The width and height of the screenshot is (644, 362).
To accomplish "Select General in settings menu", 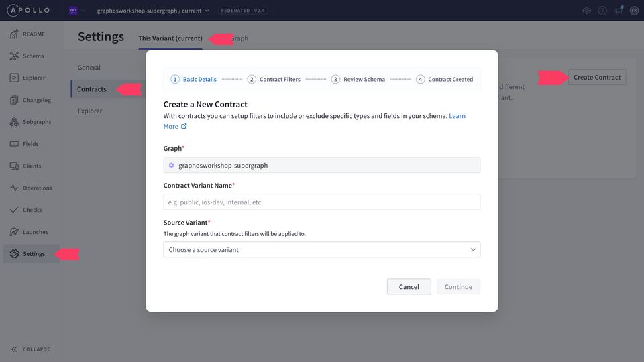I will [x=89, y=67].
